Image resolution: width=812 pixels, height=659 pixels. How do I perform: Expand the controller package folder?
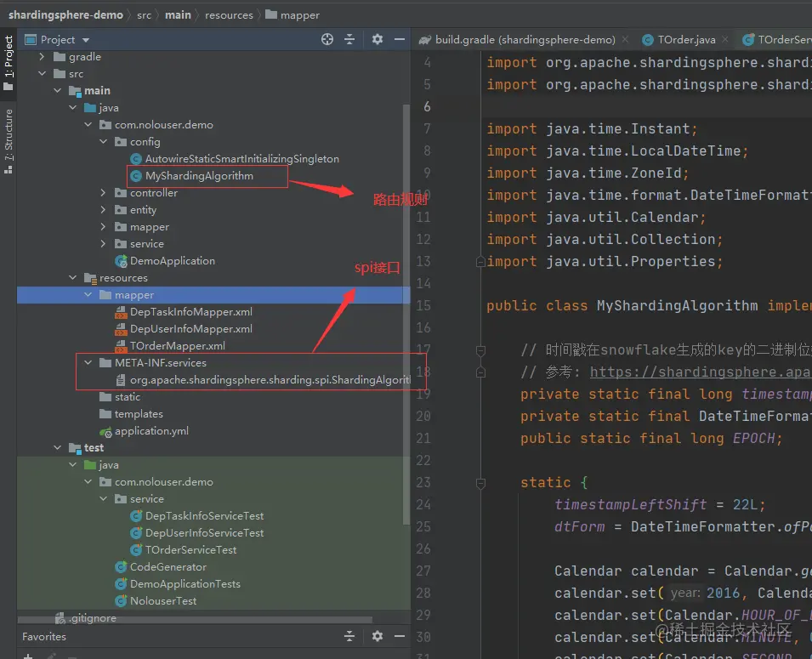[x=103, y=193]
